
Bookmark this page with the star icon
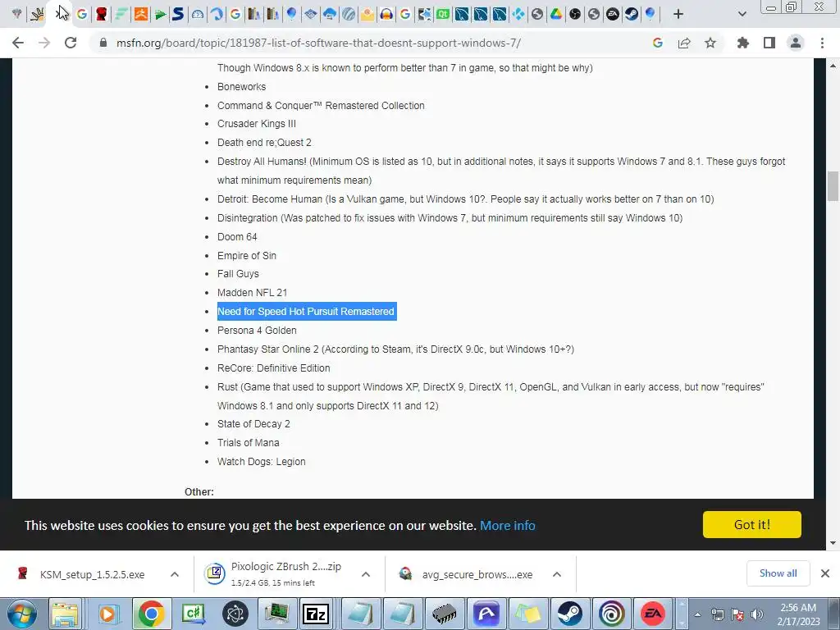710,43
